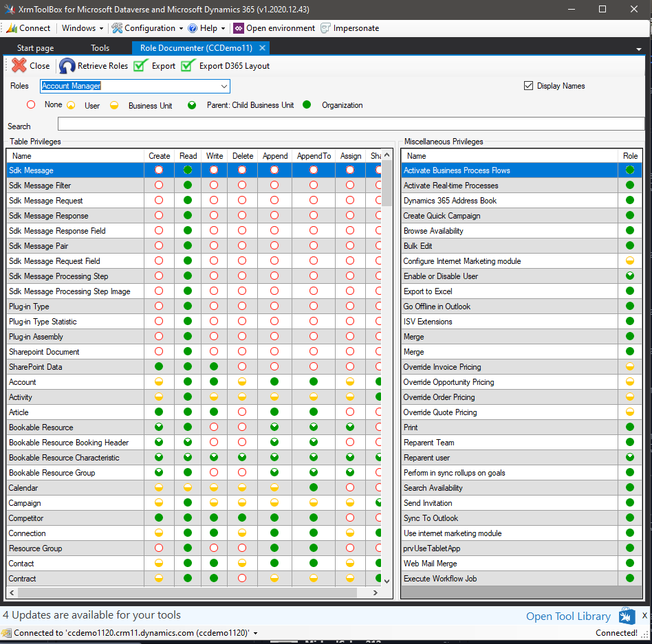This screenshot has width=652, height=644.
Task: Expand the Configuration dropdown arrow
Action: pos(181,29)
